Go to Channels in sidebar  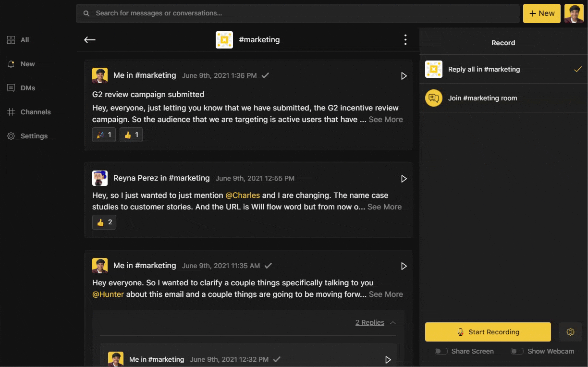pyautogui.click(x=29, y=112)
